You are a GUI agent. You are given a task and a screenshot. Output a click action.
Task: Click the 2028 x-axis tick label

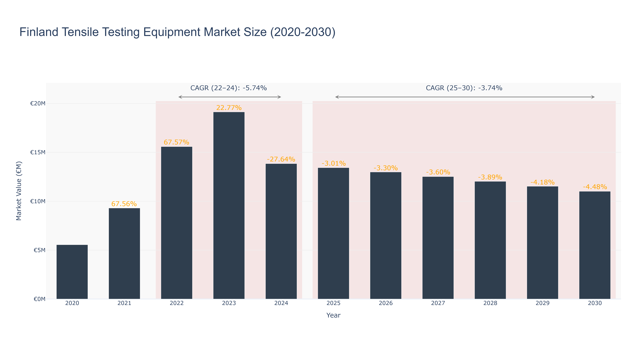(x=490, y=303)
